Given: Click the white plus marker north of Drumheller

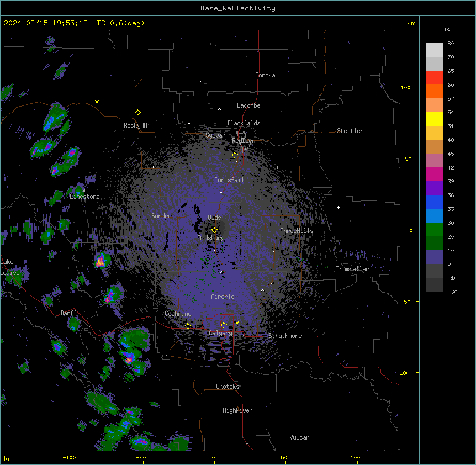Looking at the screenshot, I should click(x=338, y=207).
